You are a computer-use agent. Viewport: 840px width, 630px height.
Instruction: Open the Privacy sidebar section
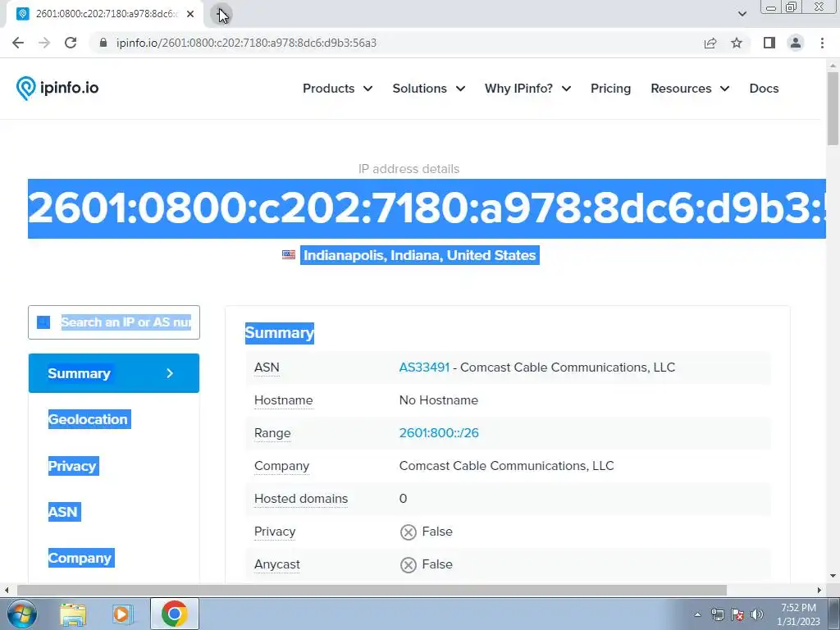tap(73, 466)
